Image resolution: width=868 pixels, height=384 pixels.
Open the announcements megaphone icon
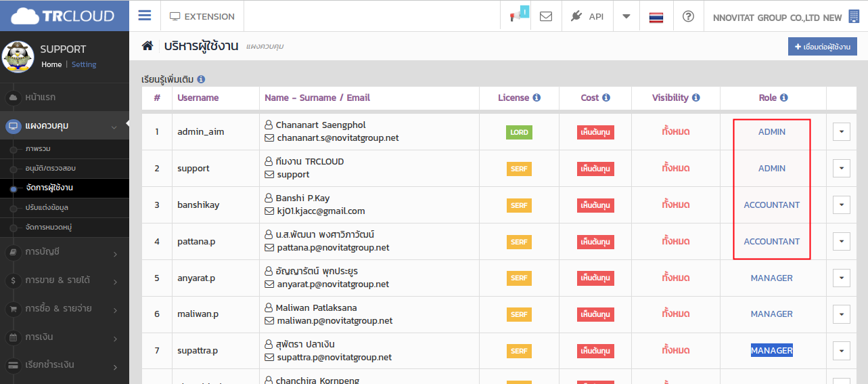516,16
